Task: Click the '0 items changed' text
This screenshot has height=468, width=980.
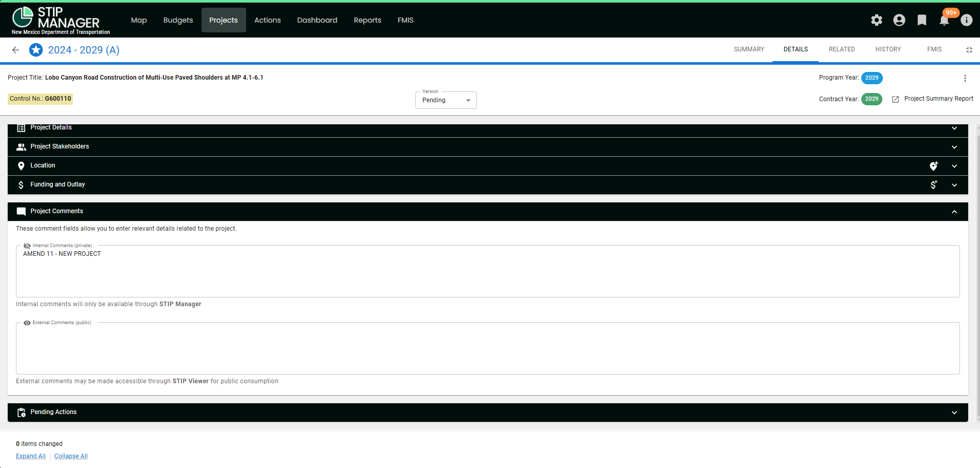Action: pyautogui.click(x=39, y=444)
